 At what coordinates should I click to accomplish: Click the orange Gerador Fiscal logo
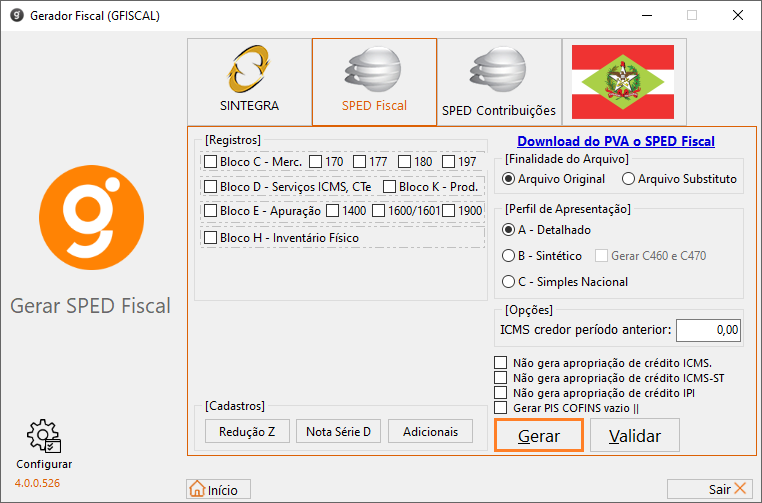[x=91, y=217]
